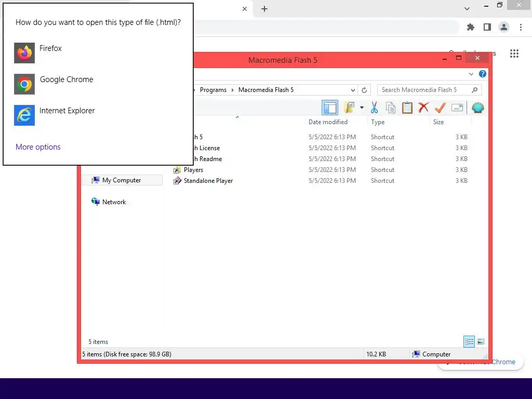
Task: Close the Macromedia Flash 5 window
Action: pos(477,58)
